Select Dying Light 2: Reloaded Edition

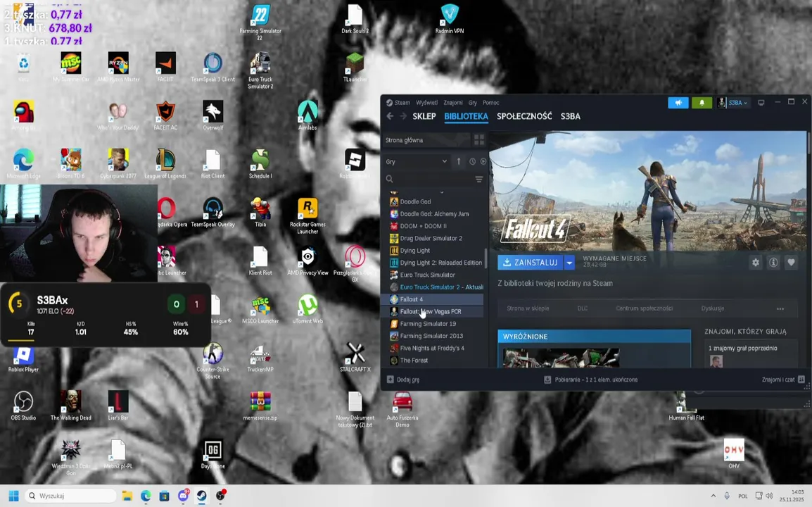click(x=436, y=263)
